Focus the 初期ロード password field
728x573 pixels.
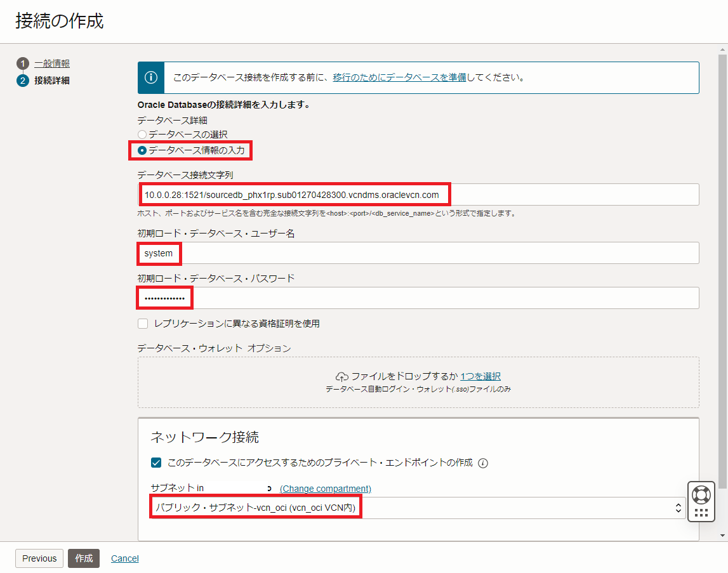pyautogui.click(x=418, y=298)
